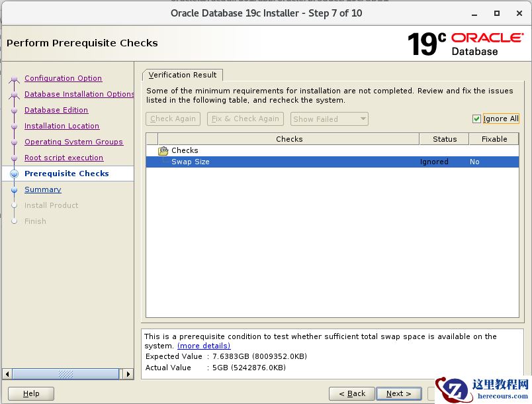
Task: Click the No fixable cell
Action: tap(474, 162)
